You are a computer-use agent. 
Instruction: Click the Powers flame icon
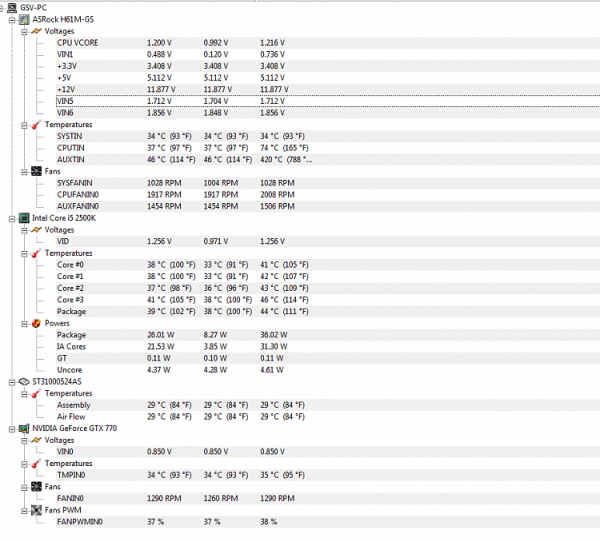pyautogui.click(x=36, y=323)
